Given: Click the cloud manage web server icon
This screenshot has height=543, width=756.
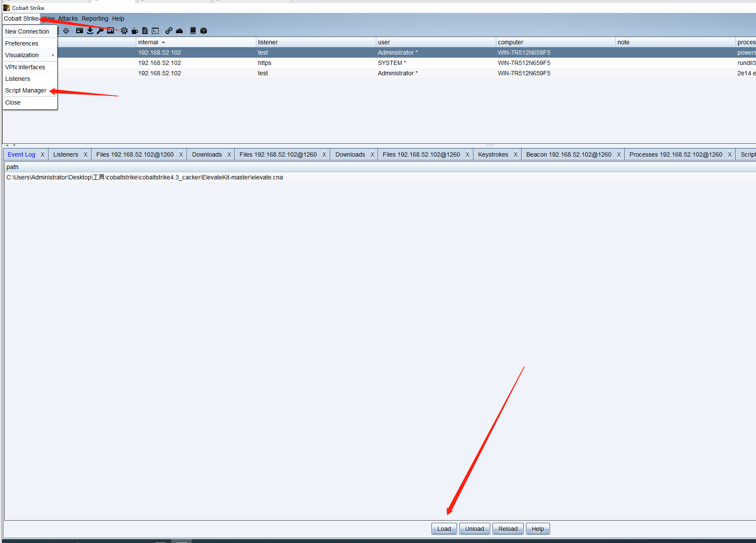Looking at the screenshot, I should (x=179, y=31).
